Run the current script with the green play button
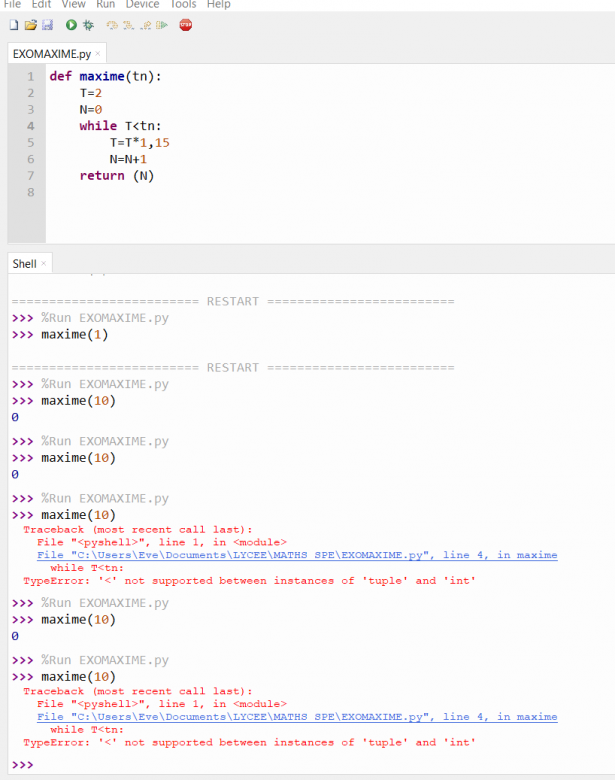This screenshot has height=780, width=615. (71, 25)
